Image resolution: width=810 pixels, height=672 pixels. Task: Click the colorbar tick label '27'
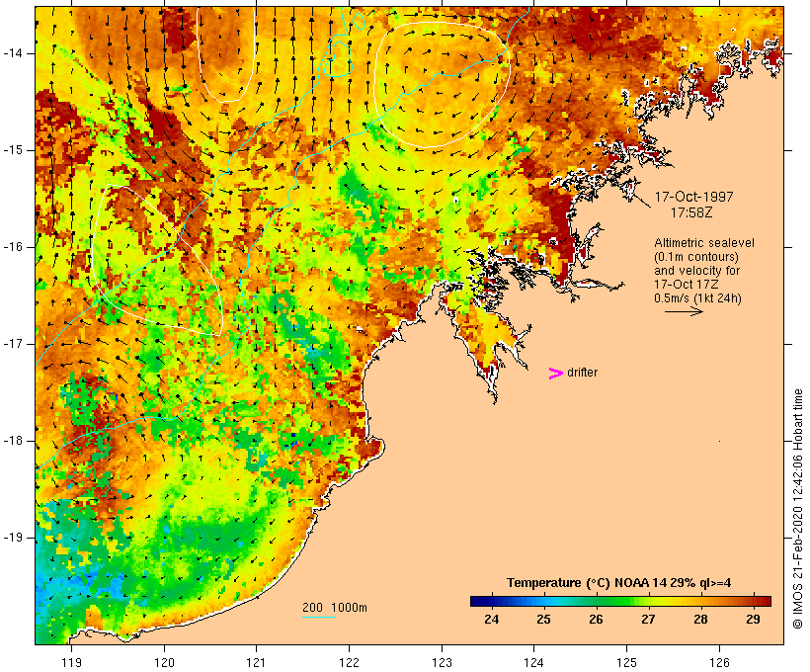click(648, 620)
